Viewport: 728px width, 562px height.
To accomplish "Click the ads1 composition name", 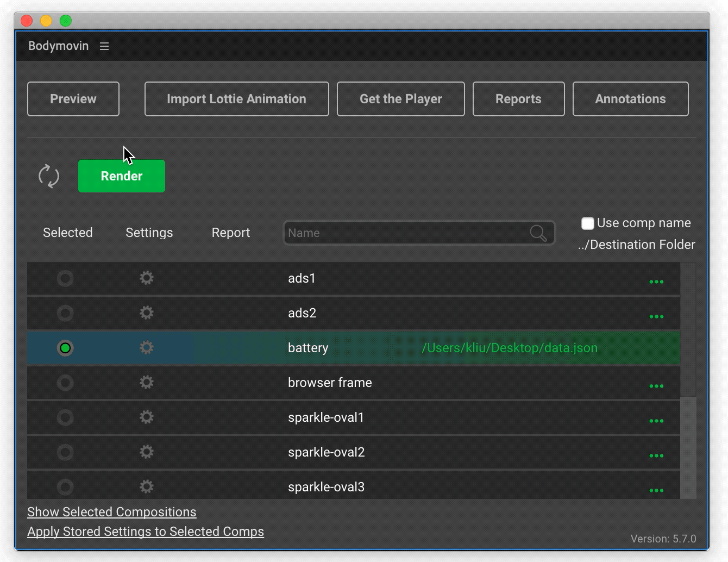I will click(x=302, y=278).
